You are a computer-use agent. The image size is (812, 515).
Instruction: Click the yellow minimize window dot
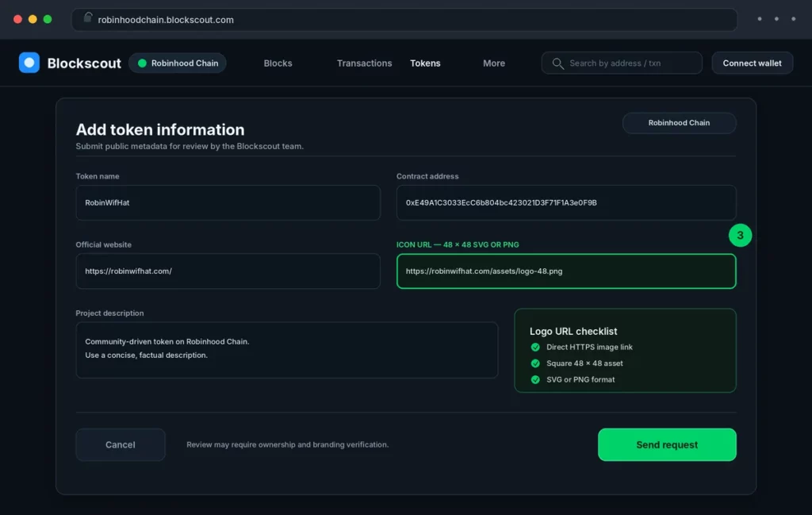pyautogui.click(x=33, y=19)
